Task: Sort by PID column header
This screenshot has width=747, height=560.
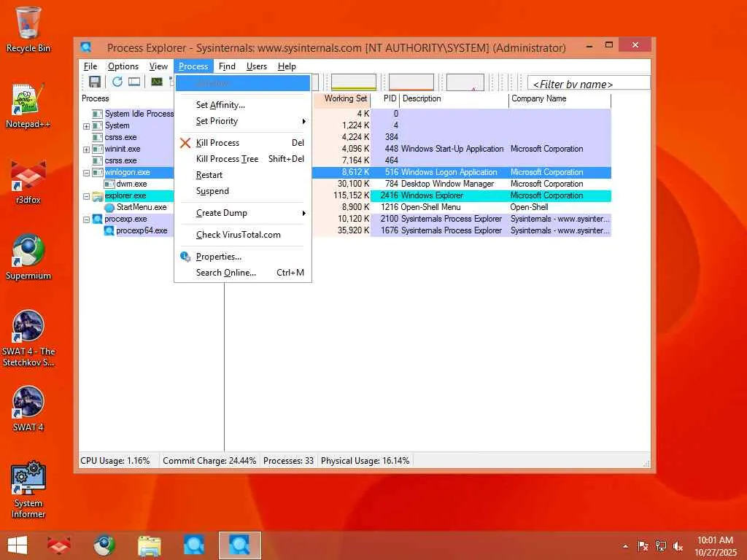Action: click(385, 99)
